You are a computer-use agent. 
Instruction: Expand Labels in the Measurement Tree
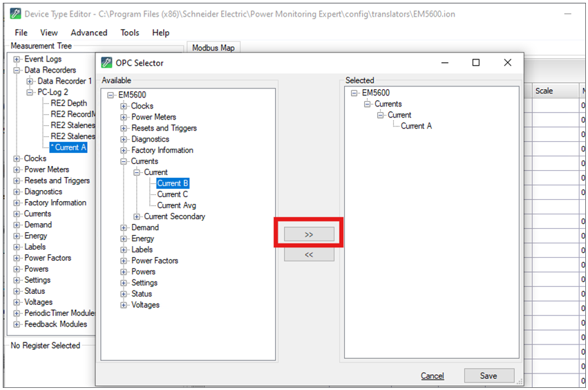pyautogui.click(x=17, y=247)
